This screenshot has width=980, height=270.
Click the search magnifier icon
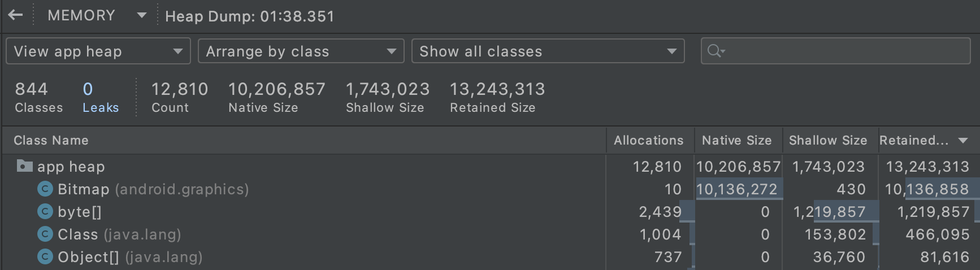(716, 51)
